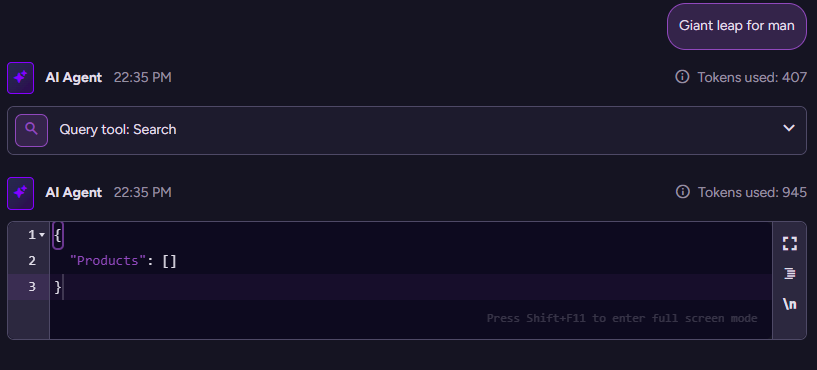Click the Tokens used: 407 text
The height and width of the screenshot is (370, 817).
click(x=752, y=78)
